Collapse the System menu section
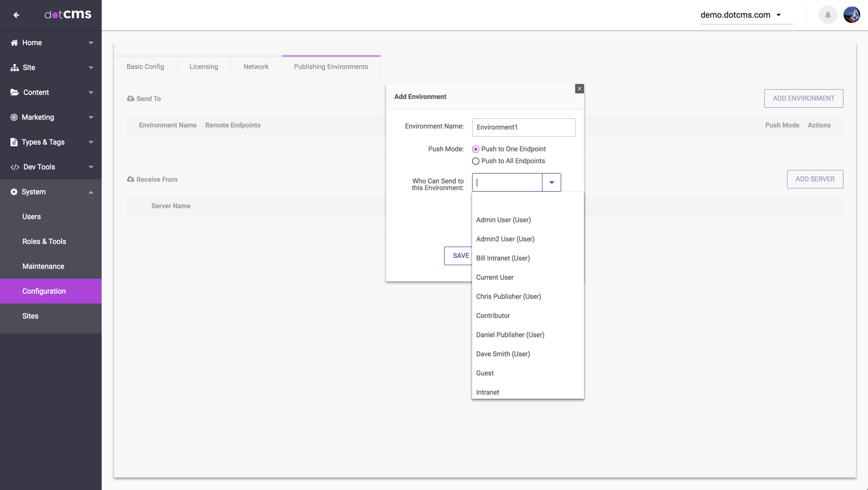The width and height of the screenshot is (868, 490). [x=91, y=192]
